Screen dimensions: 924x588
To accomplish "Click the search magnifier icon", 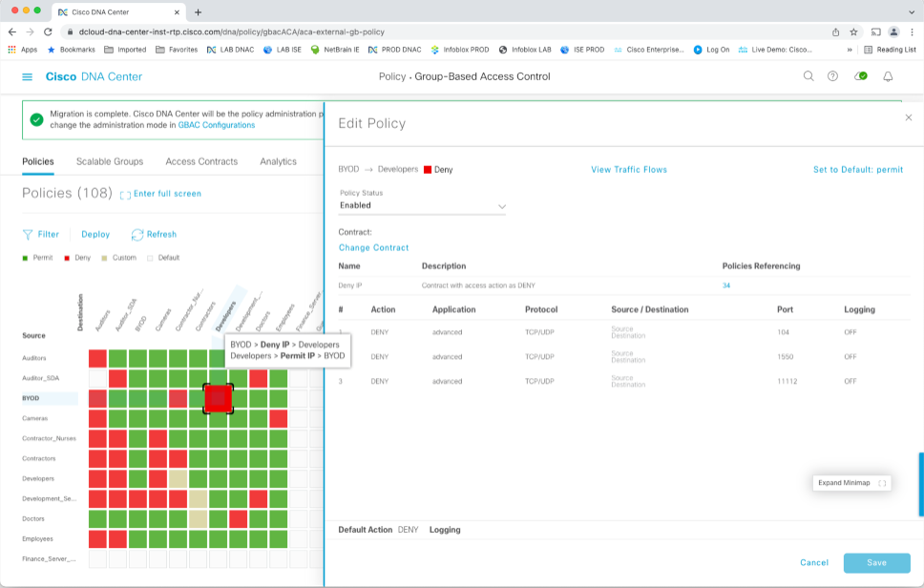I will point(808,76).
